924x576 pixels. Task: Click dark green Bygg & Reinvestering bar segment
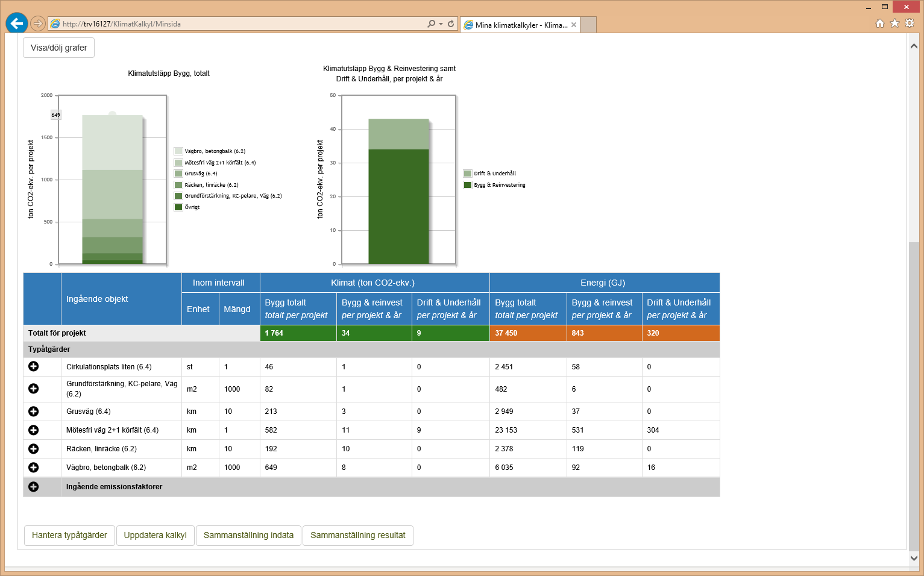click(x=398, y=206)
